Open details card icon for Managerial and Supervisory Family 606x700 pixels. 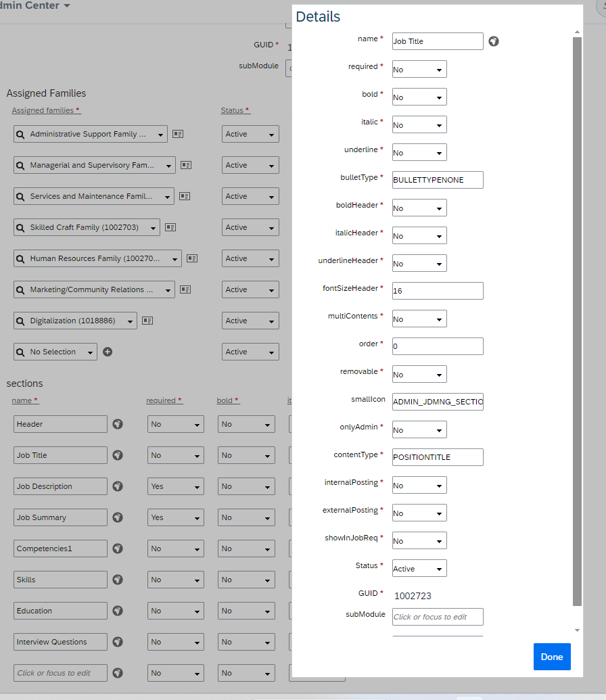186,165
